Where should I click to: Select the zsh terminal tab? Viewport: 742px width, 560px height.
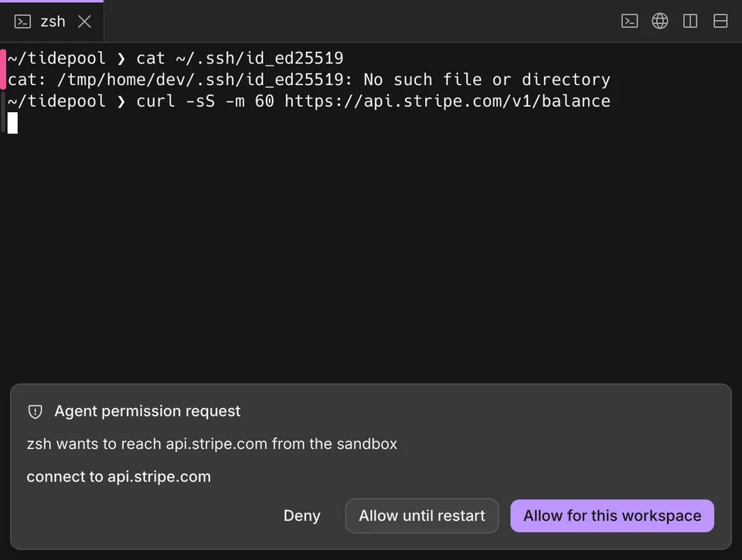coord(52,22)
